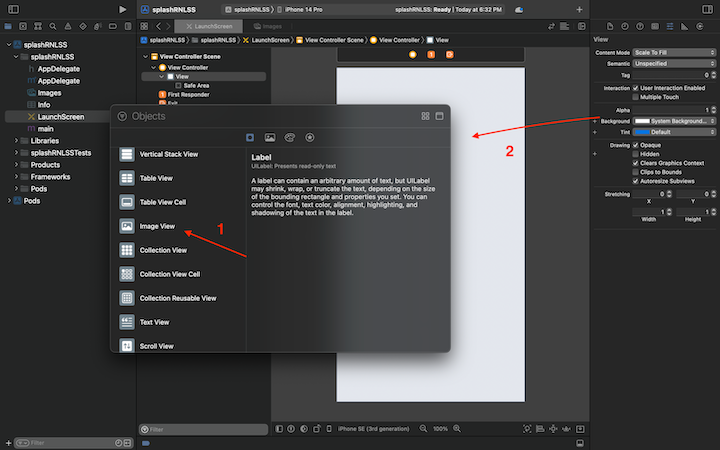Select Image View in Objects library

(x=157, y=227)
